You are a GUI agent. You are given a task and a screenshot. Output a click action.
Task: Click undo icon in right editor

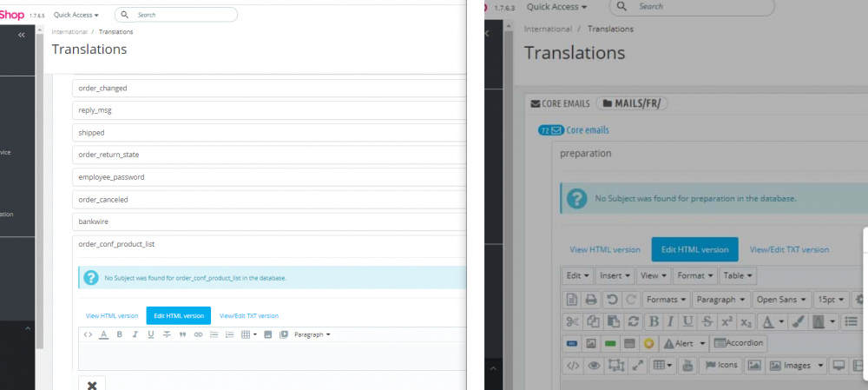[x=611, y=300]
